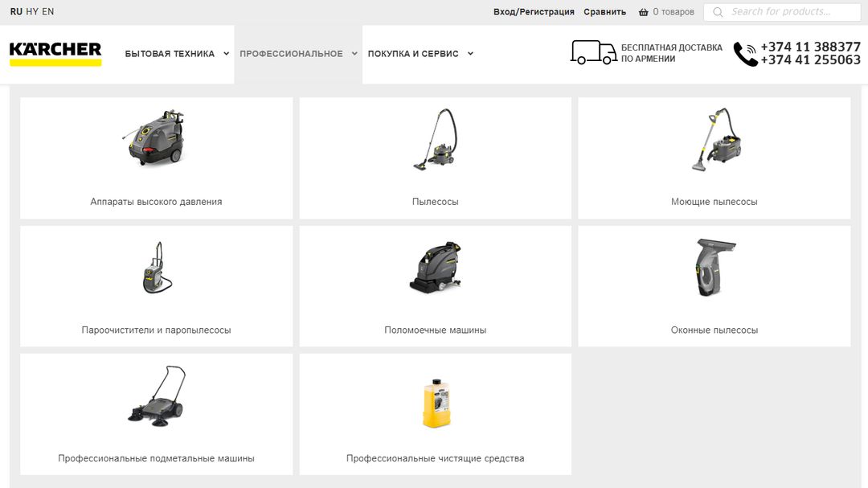Click Профессиональные подметальные машины label
Viewport: 868px width, 488px height.
(156, 458)
